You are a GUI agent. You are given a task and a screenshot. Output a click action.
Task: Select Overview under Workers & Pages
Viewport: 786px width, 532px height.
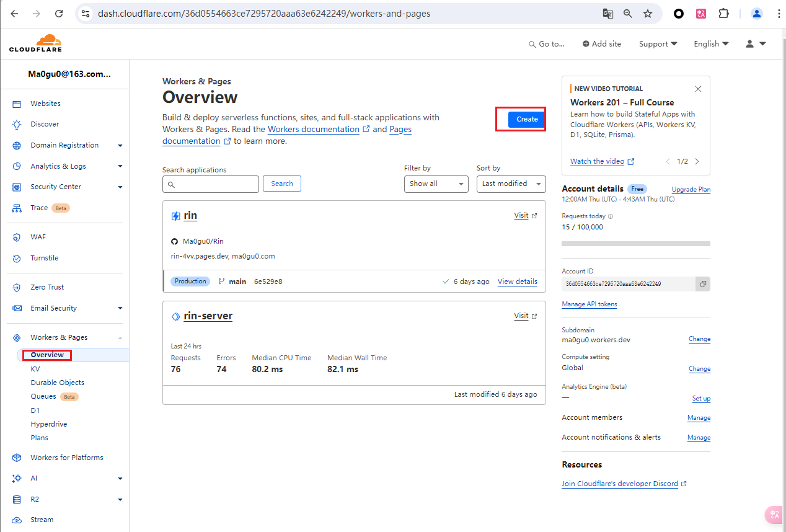pyautogui.click(x=47, y=355)
